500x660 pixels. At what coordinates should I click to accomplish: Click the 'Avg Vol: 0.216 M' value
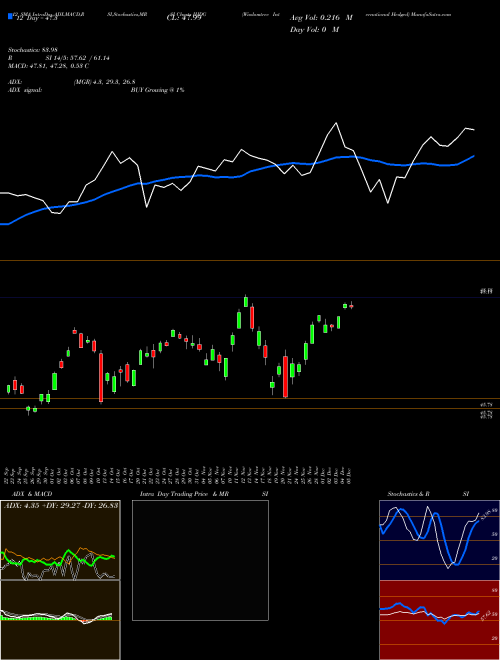point(321,18)
